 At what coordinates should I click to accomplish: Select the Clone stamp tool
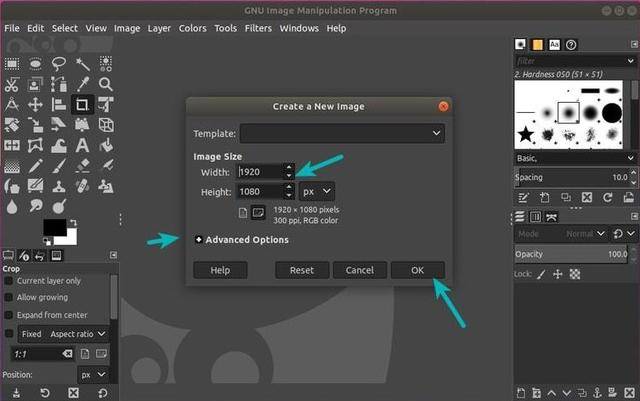coord(59,186)
